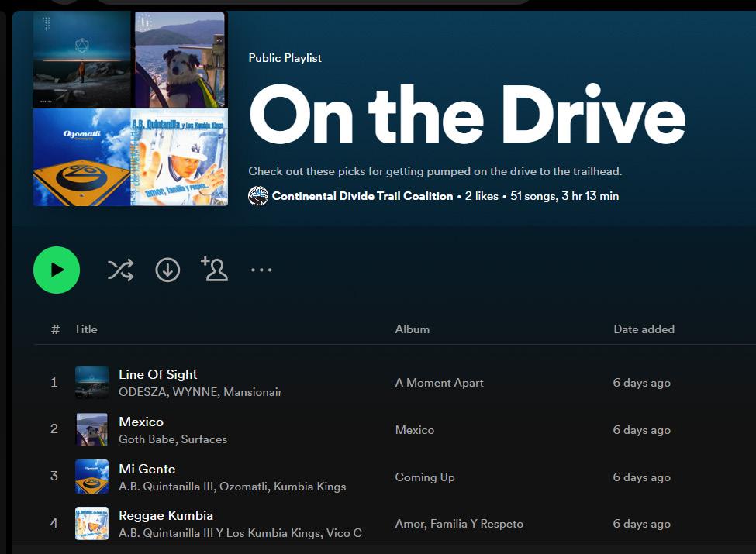Click the date added for Reggae Kumbia
The width and height of the screenshot is (756, 554).
pyautogui.click(x=641, y=524)
